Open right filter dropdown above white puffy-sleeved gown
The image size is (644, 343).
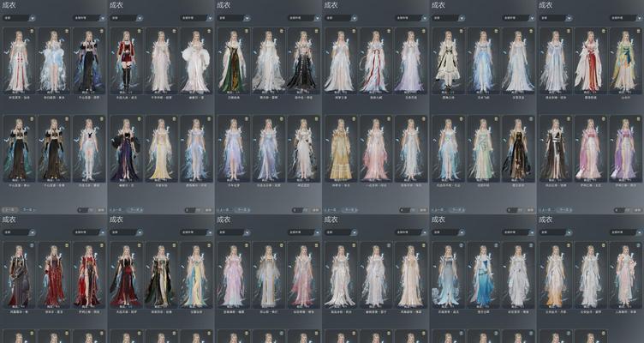196,18
